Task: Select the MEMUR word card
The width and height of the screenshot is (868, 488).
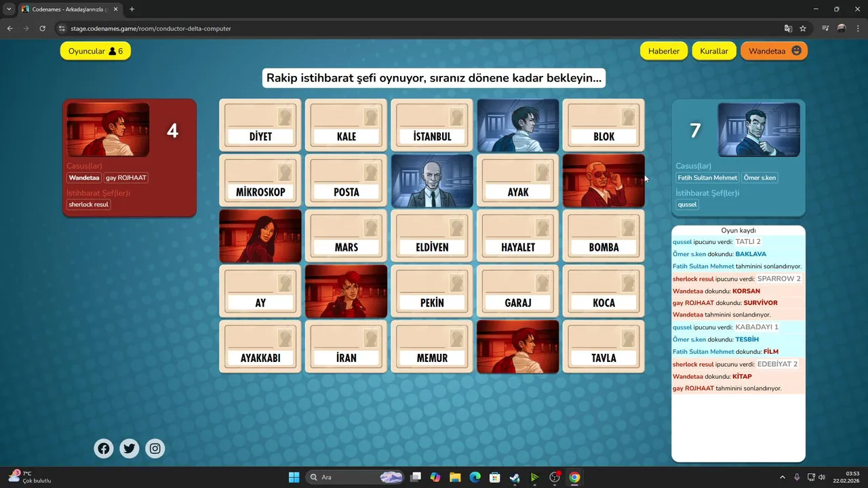Action: pyautogui.click(x=432, y=346)
